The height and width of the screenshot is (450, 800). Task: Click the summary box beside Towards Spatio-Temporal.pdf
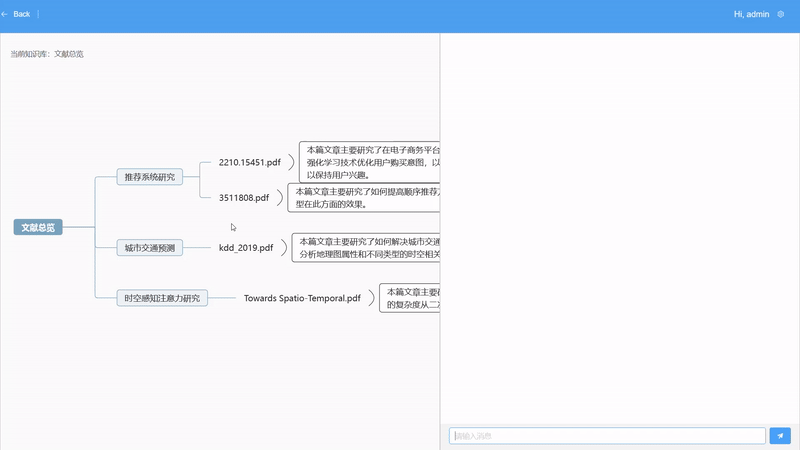tap(410, 298)
